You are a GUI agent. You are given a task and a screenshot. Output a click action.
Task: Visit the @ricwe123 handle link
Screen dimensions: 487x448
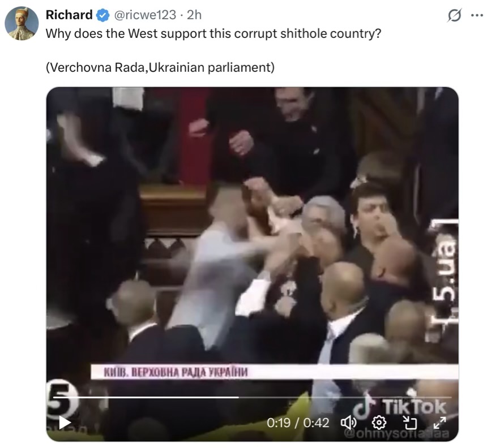tap(145, 15)
